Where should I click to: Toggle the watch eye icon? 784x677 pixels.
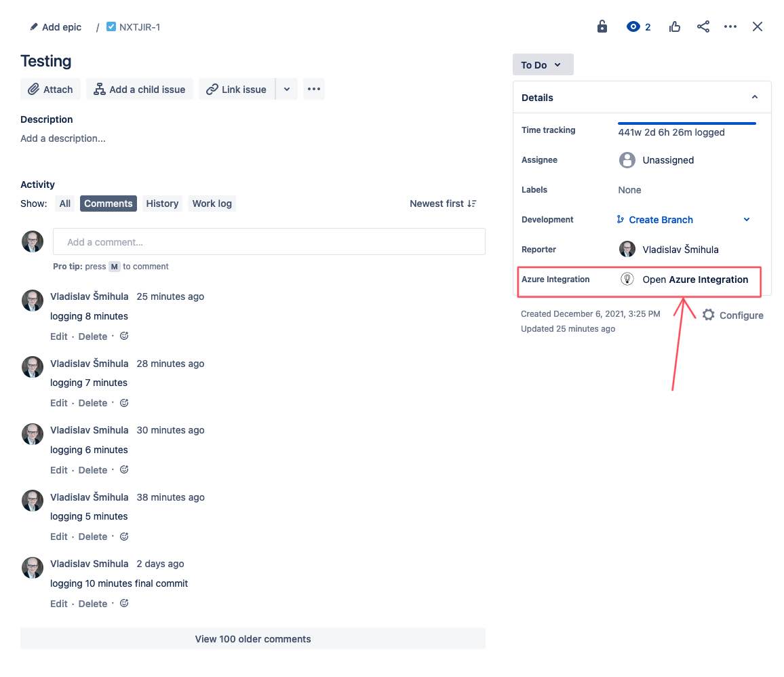(633, 26)
